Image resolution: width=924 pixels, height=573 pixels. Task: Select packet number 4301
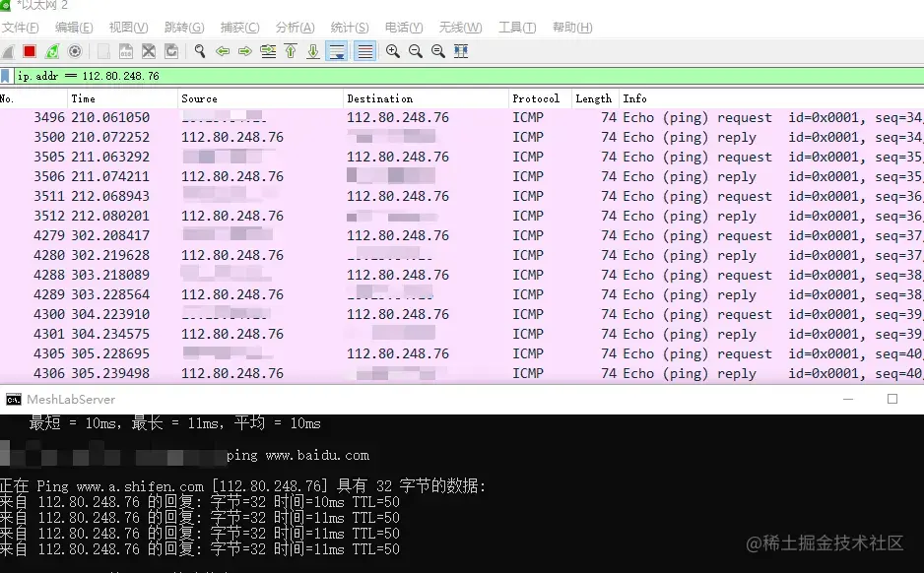tap(462, 334)
